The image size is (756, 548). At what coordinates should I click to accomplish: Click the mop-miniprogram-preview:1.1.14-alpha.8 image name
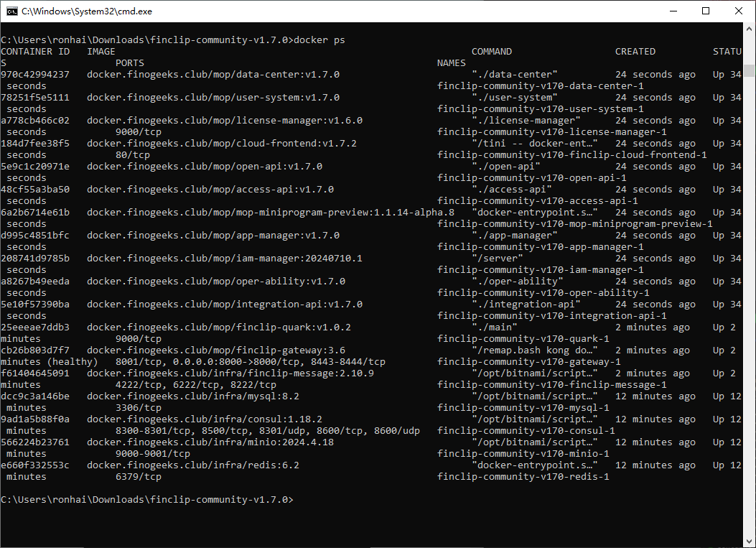pyautogui.click(x=271, y=213)
